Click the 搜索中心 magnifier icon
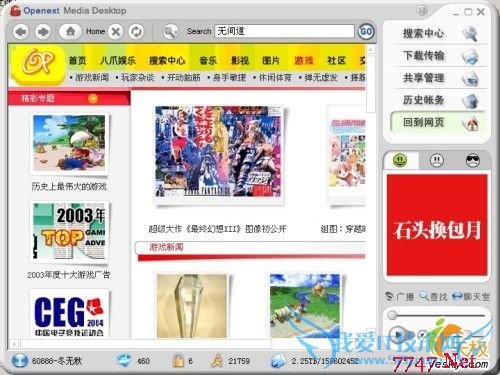Screen dimensions: 500x375 click(470, 34)
